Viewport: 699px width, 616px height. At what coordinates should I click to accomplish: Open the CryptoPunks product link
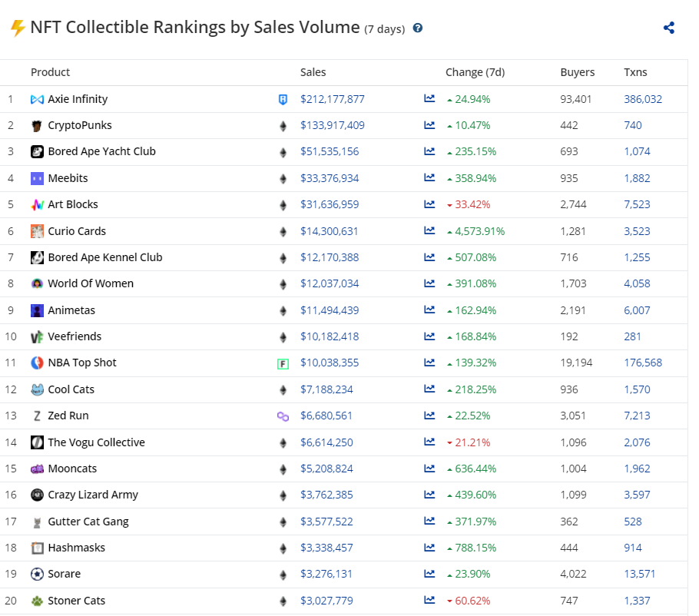[x=80, y=125]
